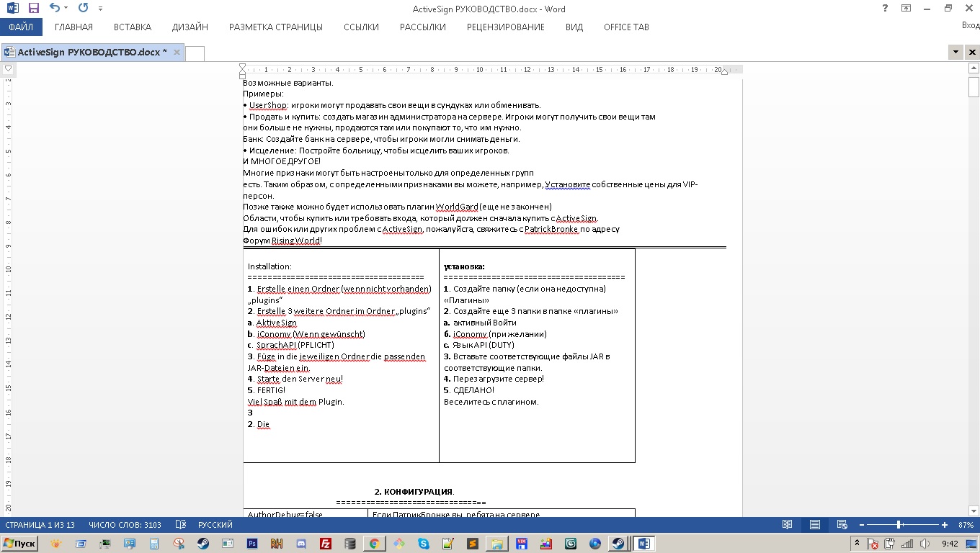The width and height of the screenshot is (980, 553).
Task: Click the spelling check icon in status bar
Action: point(181,525)
